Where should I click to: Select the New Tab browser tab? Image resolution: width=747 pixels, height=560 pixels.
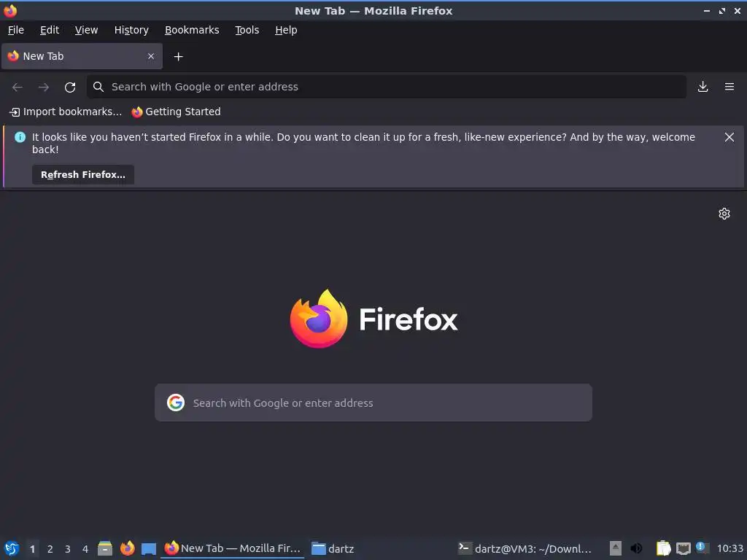click(x=82, y=56)
